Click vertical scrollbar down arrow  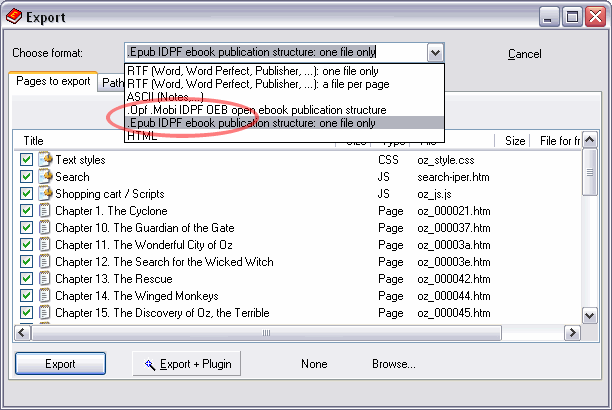tap(589, 316)
